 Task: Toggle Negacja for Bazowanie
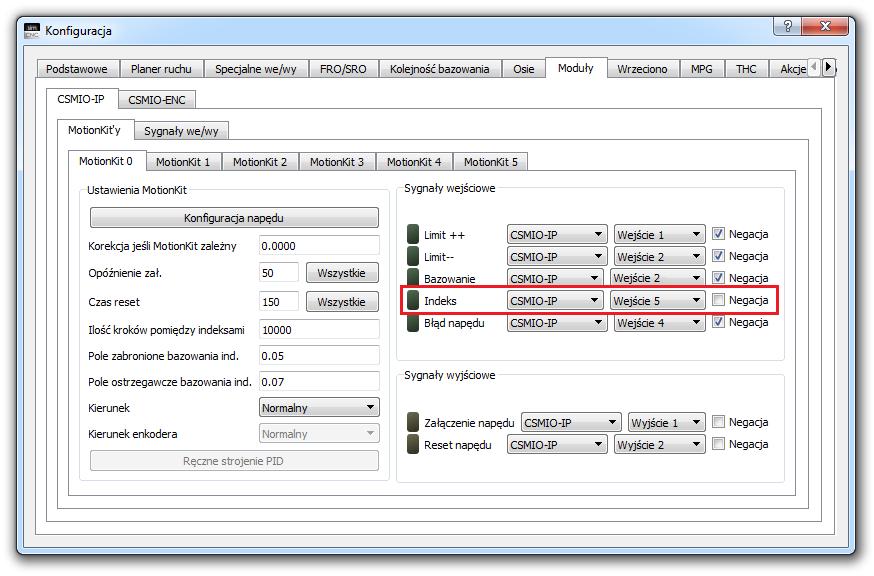pos(718,277)
